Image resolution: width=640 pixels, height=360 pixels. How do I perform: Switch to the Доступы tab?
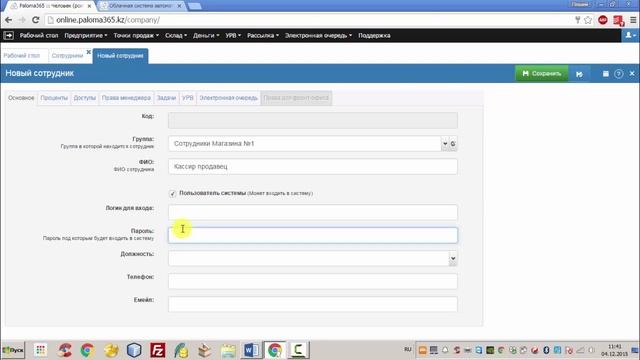(x=84, y=98)
